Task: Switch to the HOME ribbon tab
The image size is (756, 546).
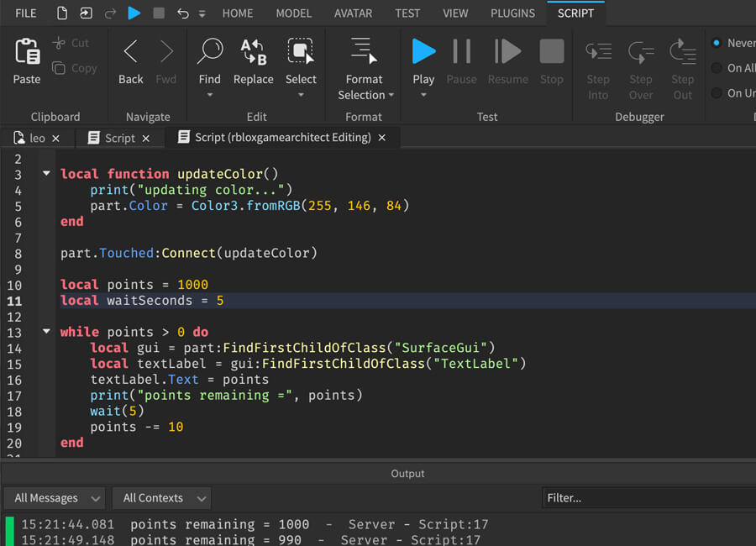Action: (238, 13)
